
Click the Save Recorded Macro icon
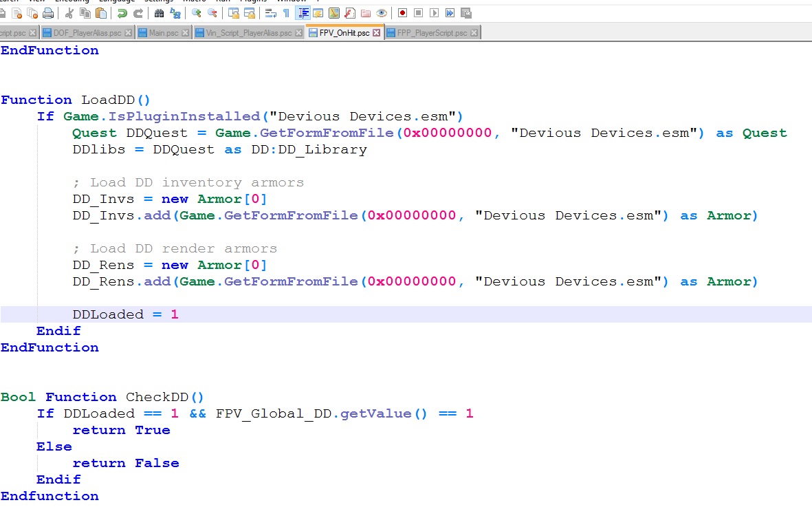466,14
